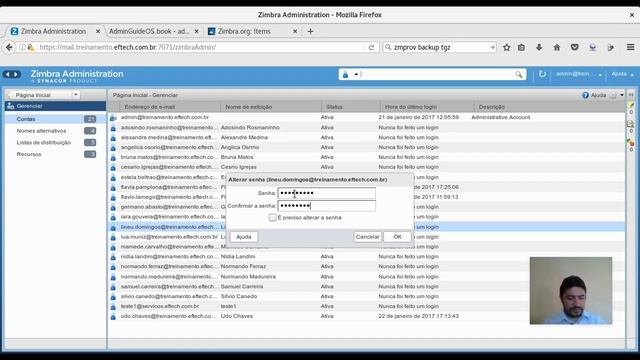
Task: Select samuel.carreira account row
Action: click(x=367, y=287)
